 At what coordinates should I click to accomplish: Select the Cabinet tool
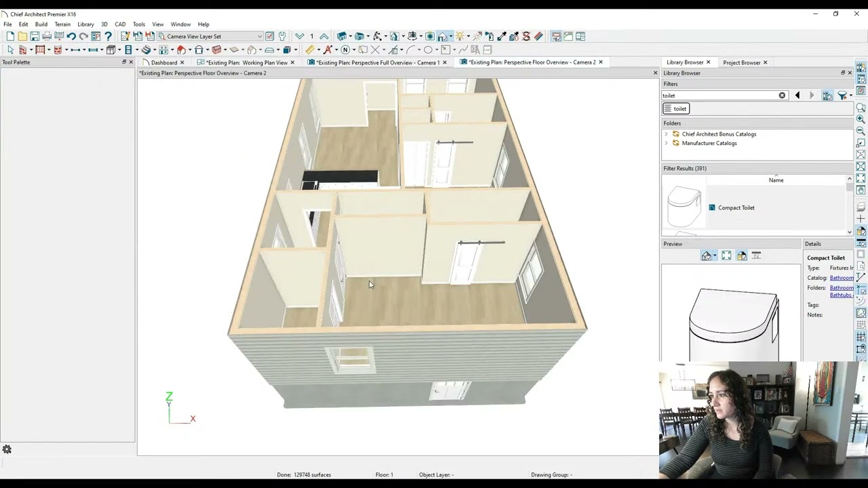click(111, 49)
